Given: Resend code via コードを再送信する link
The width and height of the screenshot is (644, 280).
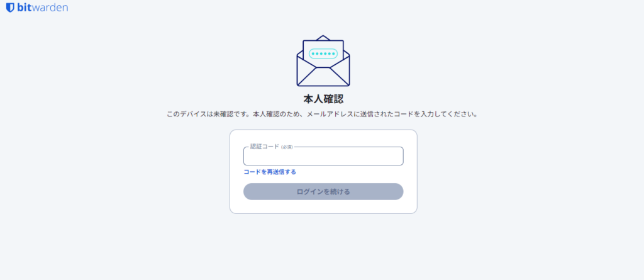Looking at the screenshot, I should coord(270,172).
